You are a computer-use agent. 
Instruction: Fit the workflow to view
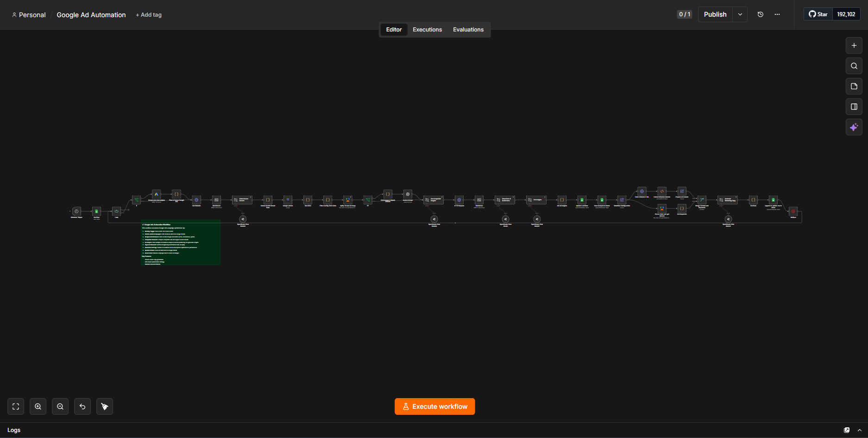pos(16,406)
